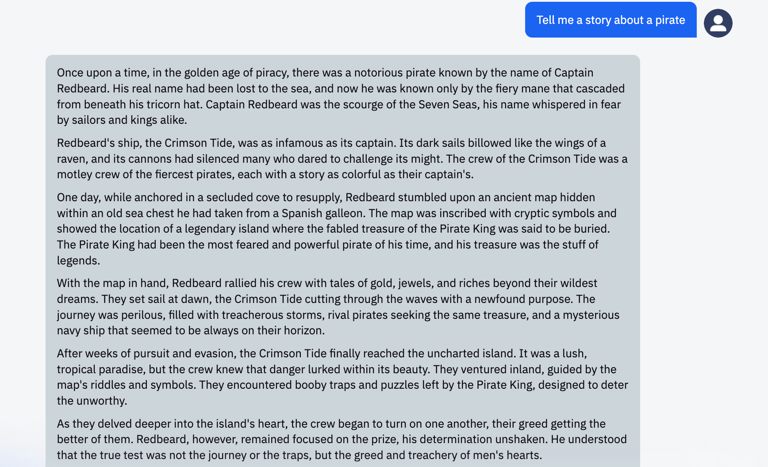
Task: Click the paragraph starting 'One day, while anchored'
Action: (338, 229)
